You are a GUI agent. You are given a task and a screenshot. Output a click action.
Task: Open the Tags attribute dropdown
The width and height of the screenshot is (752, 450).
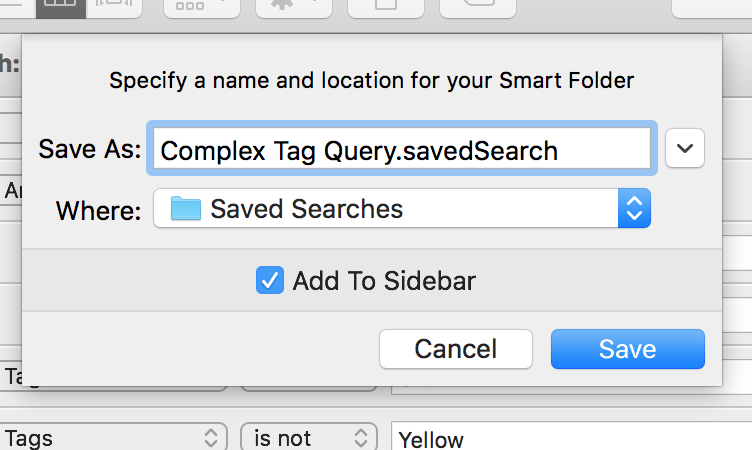click(113, 438)
